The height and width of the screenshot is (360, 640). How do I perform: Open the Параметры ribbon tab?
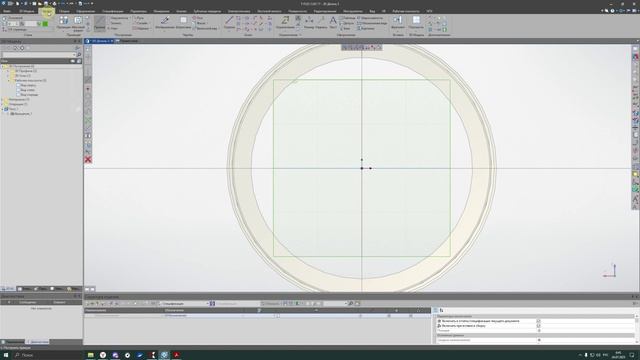click(x=139, y=11)
